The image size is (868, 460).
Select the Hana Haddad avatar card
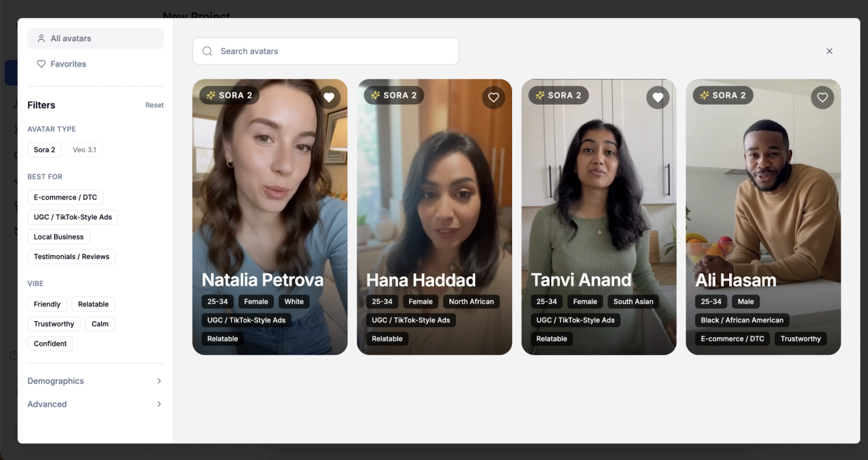[434, 217]
